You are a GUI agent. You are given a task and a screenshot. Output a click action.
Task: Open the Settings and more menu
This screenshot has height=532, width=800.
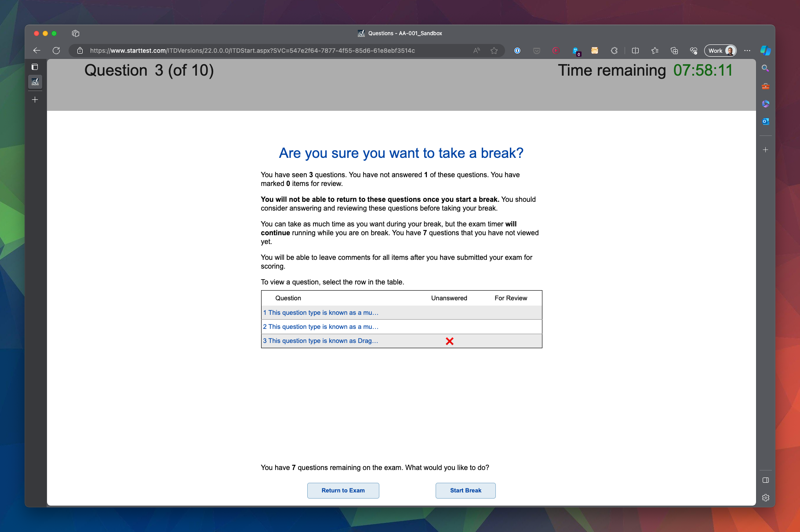click(747, 51)
